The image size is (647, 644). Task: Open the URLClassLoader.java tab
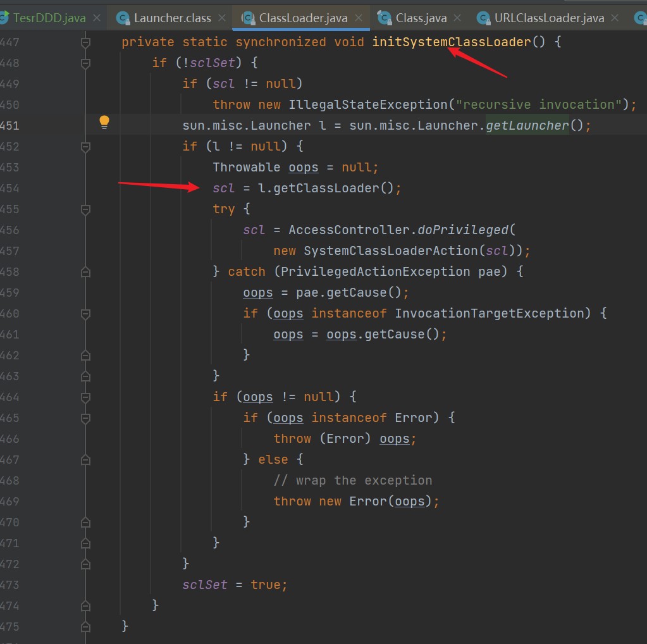coord(549,18)
